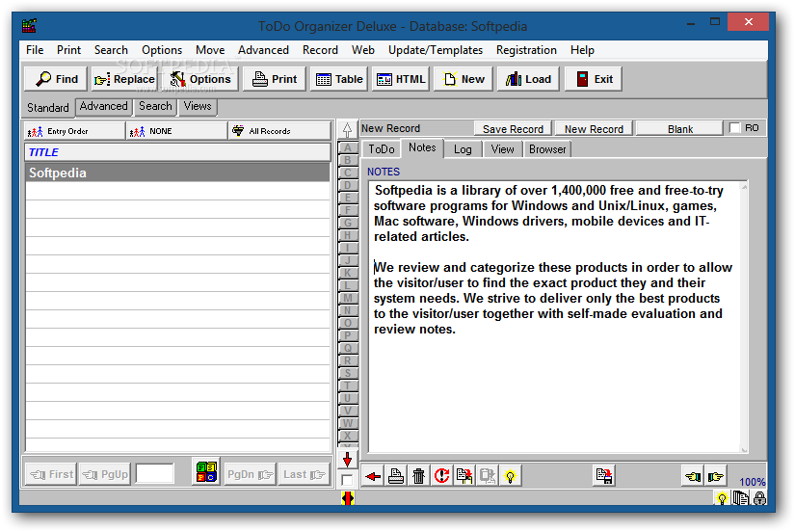The width and height of the screenshot is (795, 532).
Task: Click the colorful FSPC blocks icon
Action: pyautogui.click(x=206, y=471)
